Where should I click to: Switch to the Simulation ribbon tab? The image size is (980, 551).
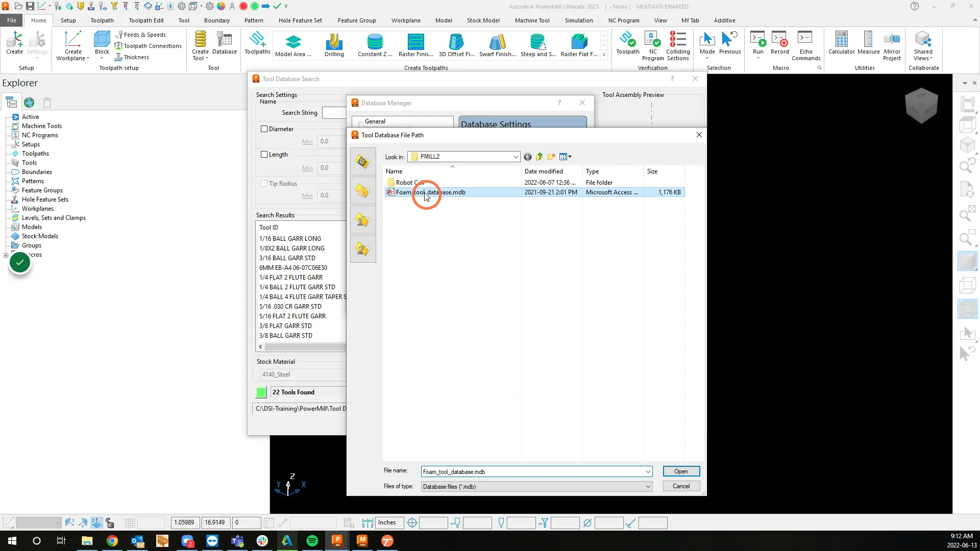[x=579, y=20]
